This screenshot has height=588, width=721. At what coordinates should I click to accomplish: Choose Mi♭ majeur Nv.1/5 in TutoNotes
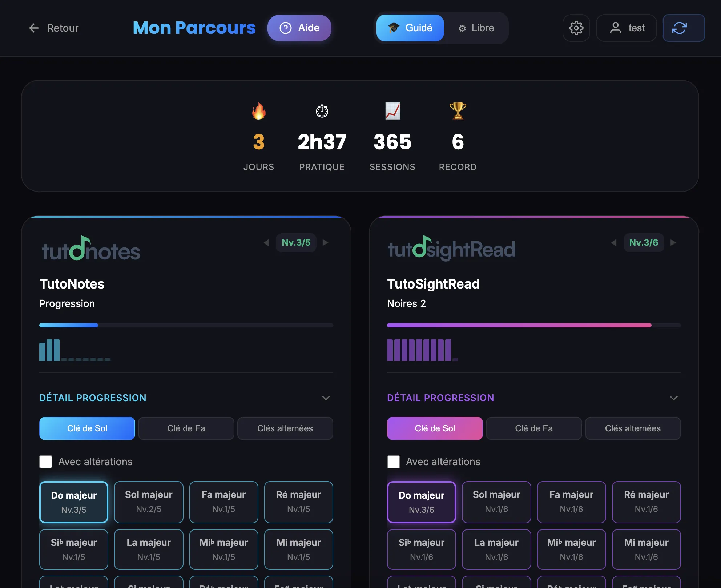(224, 549)
